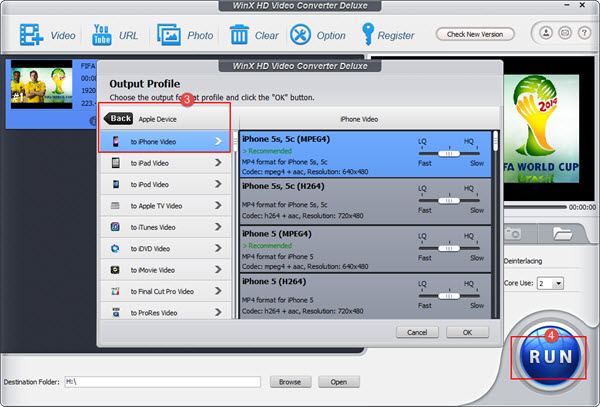Viewport: 600px width, 407px height.
Task: Select to ProRes Video category
Action: pos(166,311)
